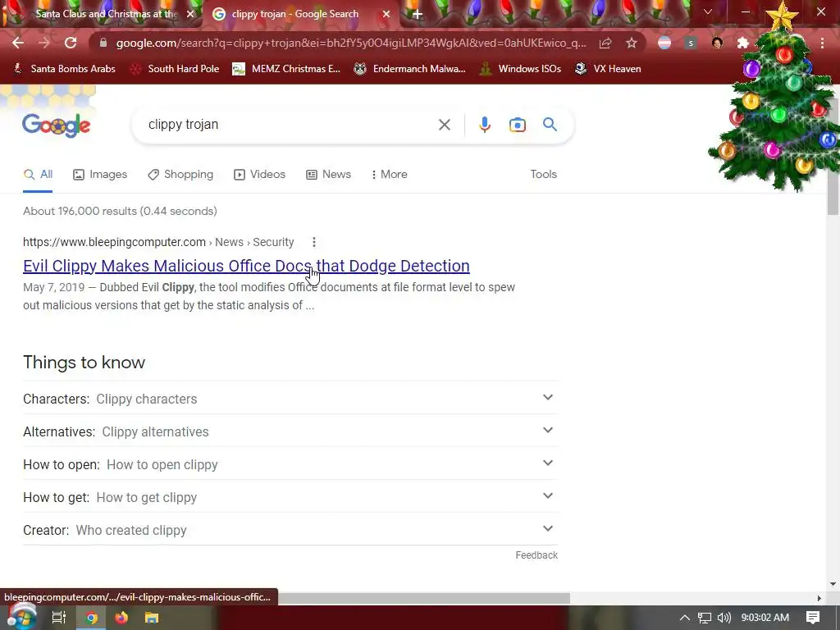Click the bleepingcomputer.com breadcrumb URL
The height and width of the screenshot is (630, 840).
[x=158, y=242]
